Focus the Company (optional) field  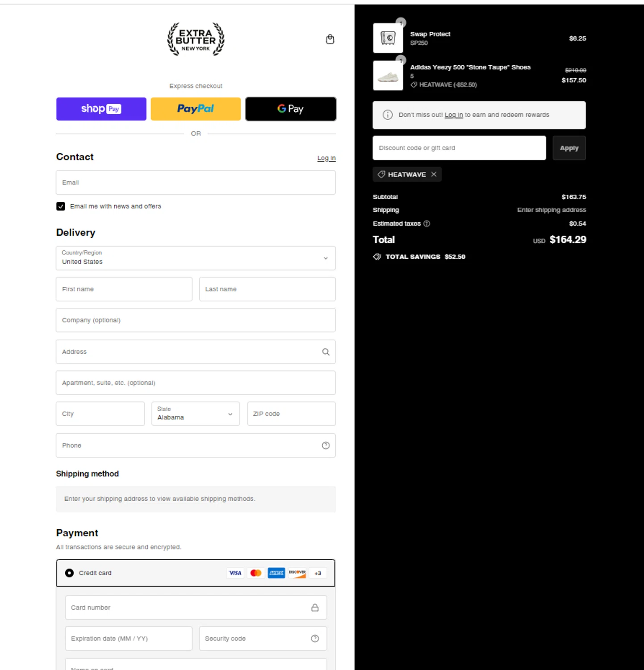(x=196, y=320)
